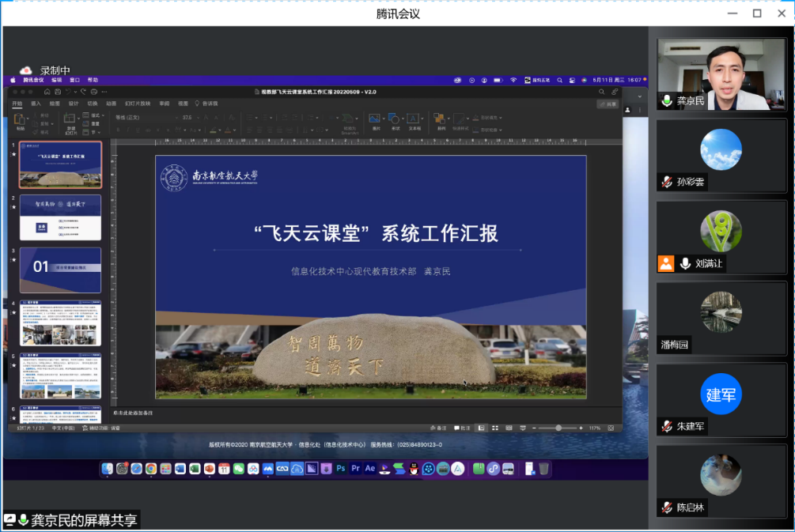Click the zoom in plus button
Screen dimensions: 795x532
(581, 428)
